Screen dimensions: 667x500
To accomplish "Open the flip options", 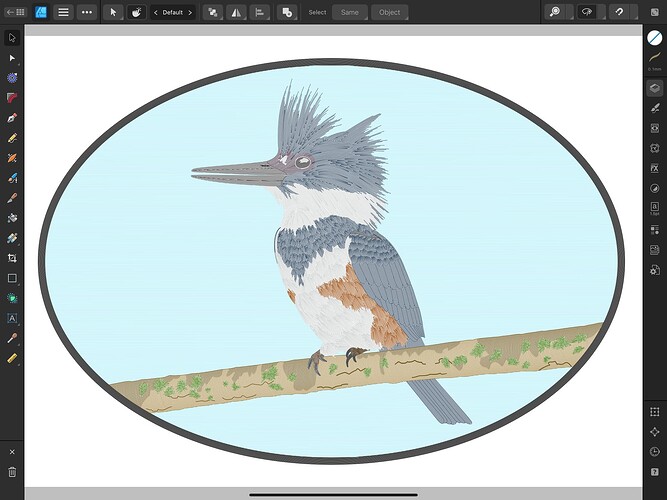I will 236,12.
